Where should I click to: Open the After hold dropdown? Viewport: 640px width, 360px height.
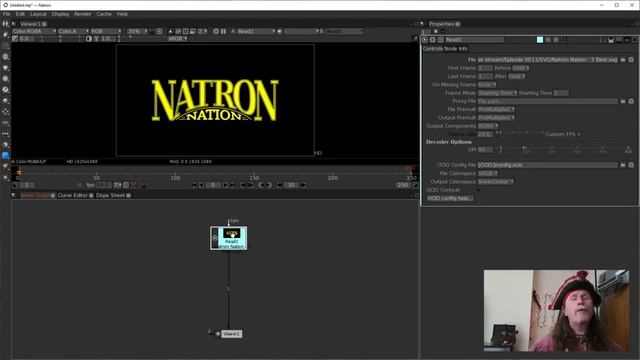(517, 76)
